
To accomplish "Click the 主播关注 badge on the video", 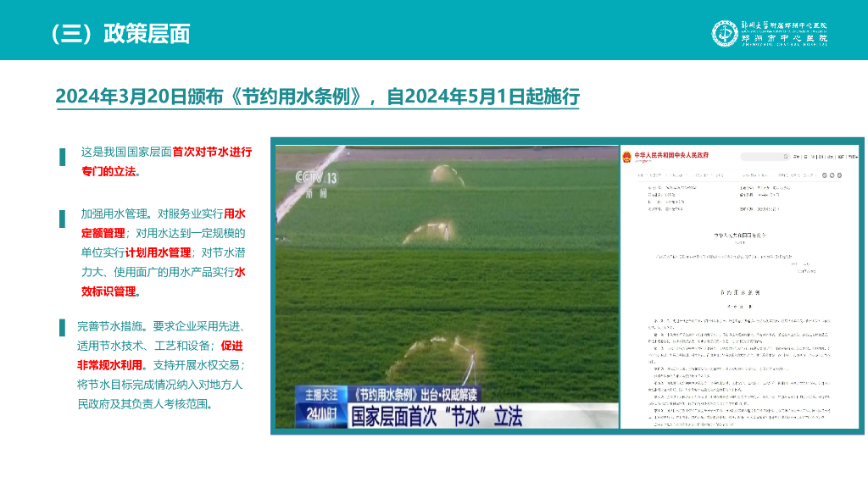I will coord(323,394).
